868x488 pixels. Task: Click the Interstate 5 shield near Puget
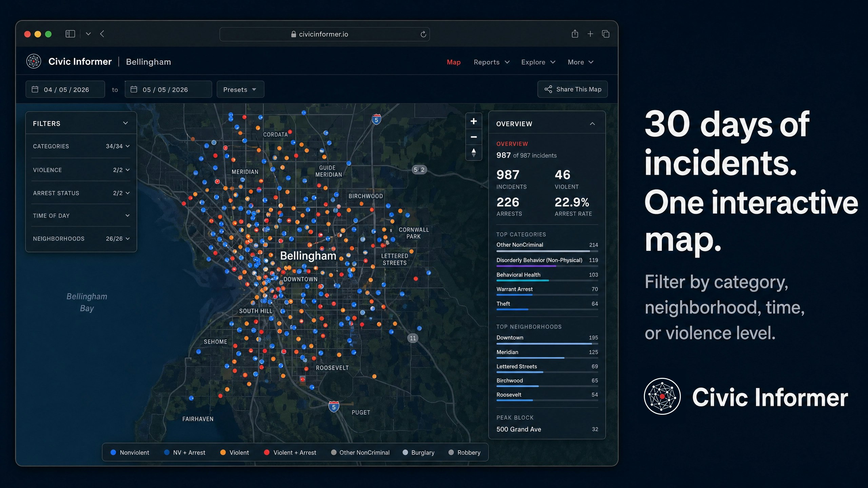[334, 407]
